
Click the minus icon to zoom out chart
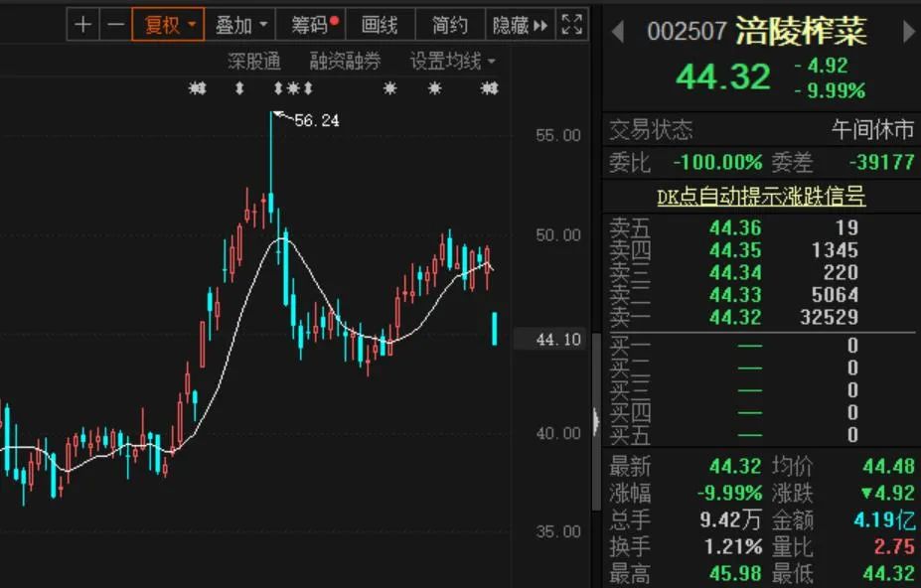[116, 24]
